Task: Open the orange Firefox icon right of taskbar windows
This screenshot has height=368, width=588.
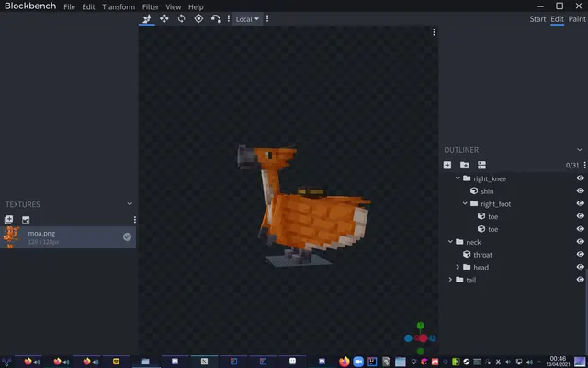Action: 344,362
